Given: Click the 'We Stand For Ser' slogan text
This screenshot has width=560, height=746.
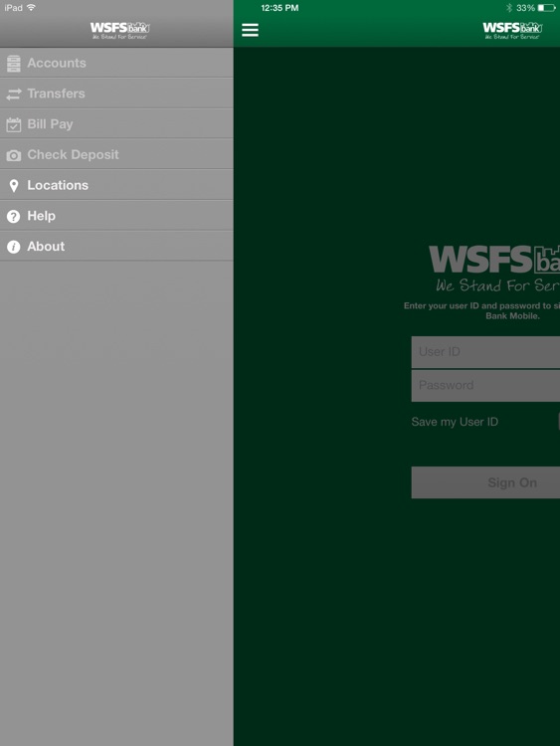Looking at the screenshot, I should click(x=497, y=285).
